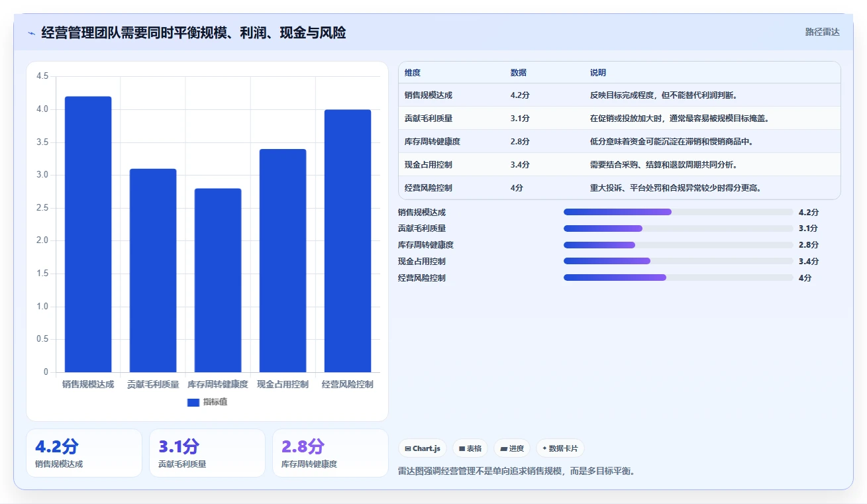
Task: Toggle the 指标值 legend swatch
Action: coord(193,402)
